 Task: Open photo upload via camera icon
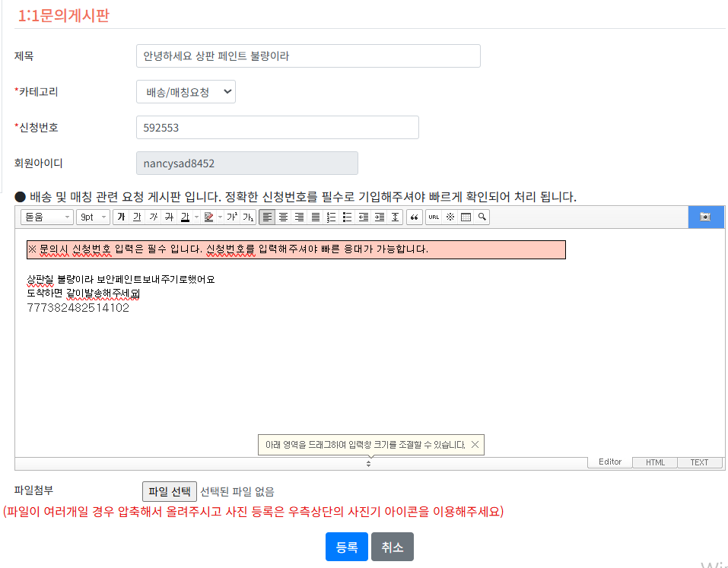[705, 217]
